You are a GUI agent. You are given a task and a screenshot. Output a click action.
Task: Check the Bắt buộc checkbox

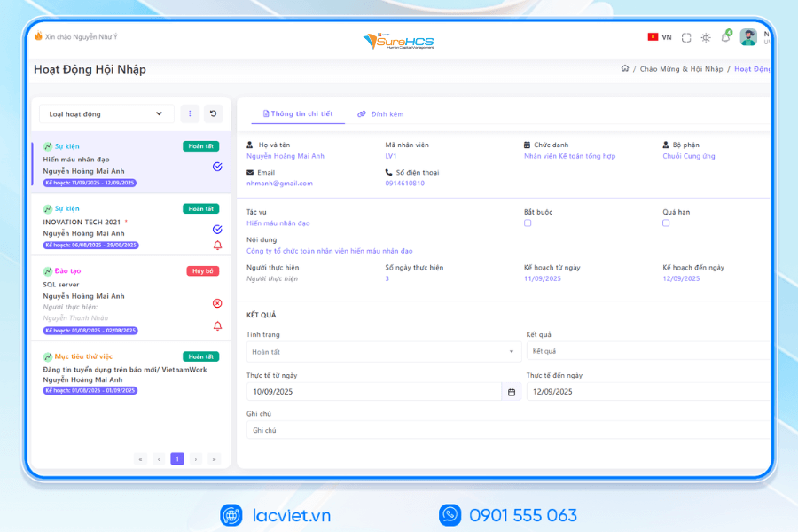tap(528, 223)
